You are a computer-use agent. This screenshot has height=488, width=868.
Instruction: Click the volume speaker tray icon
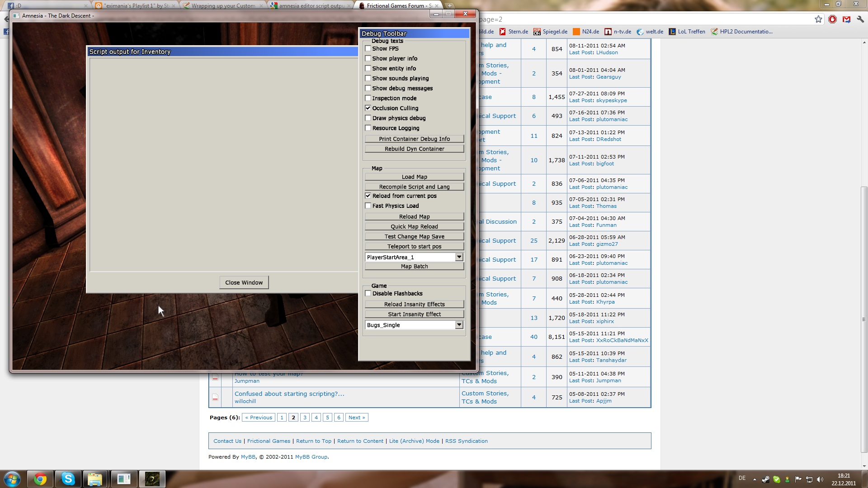point(820,479)
